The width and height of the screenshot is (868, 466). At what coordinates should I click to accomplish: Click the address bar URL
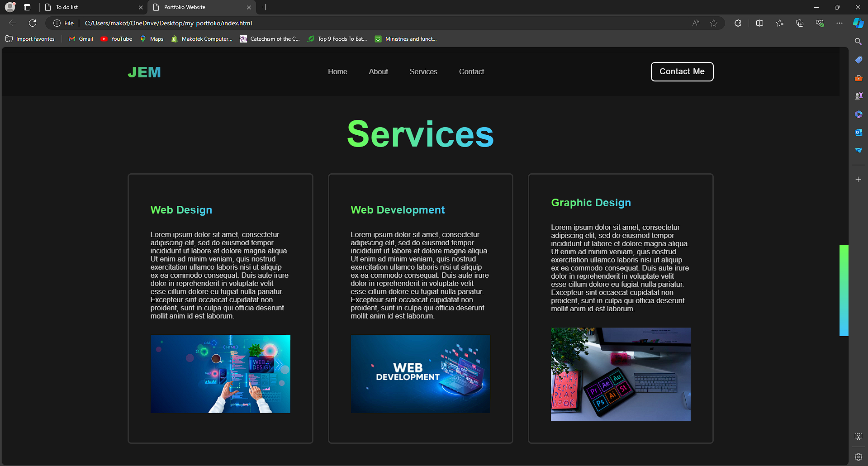click(168, 23)
